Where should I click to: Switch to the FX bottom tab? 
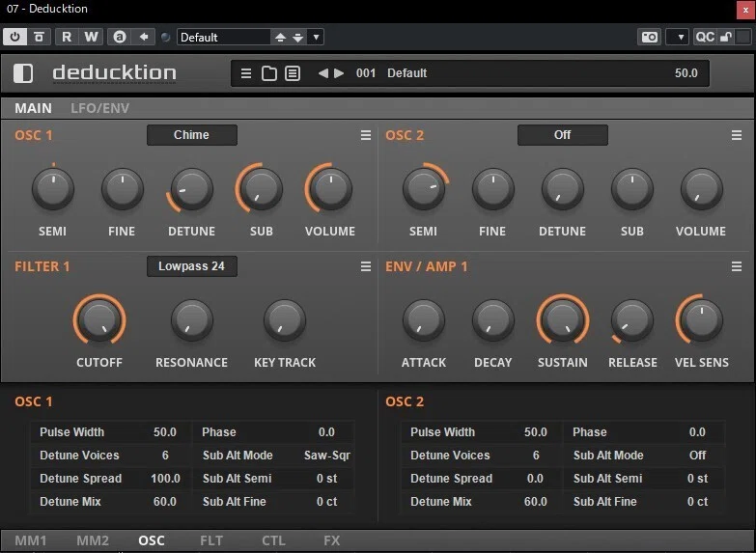point(332,540)
